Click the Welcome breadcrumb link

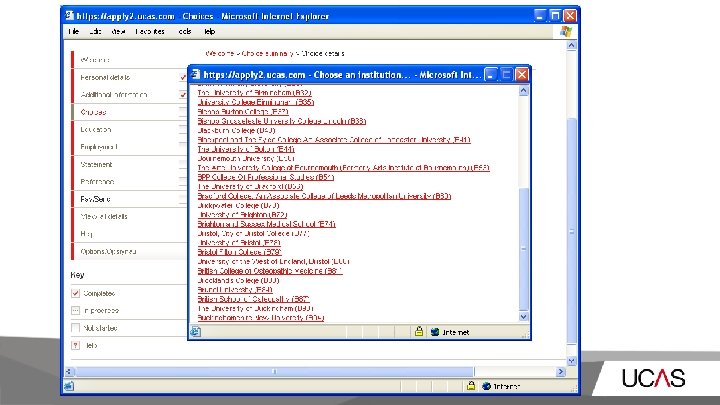coord(219,53)
